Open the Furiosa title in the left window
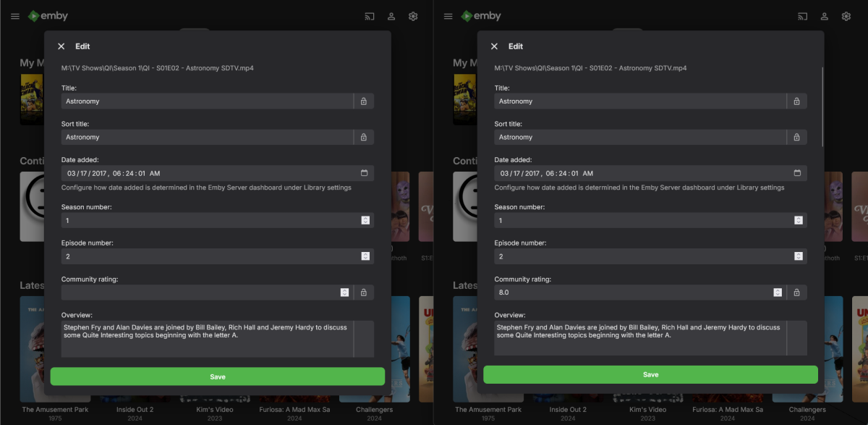The image size is (868, 425). [294, 410]
